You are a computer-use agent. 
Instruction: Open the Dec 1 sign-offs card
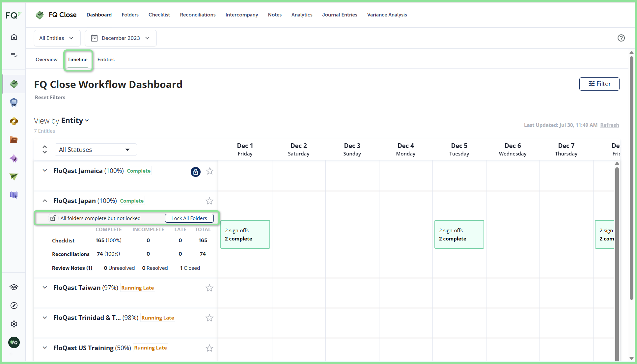pos(245,234)
